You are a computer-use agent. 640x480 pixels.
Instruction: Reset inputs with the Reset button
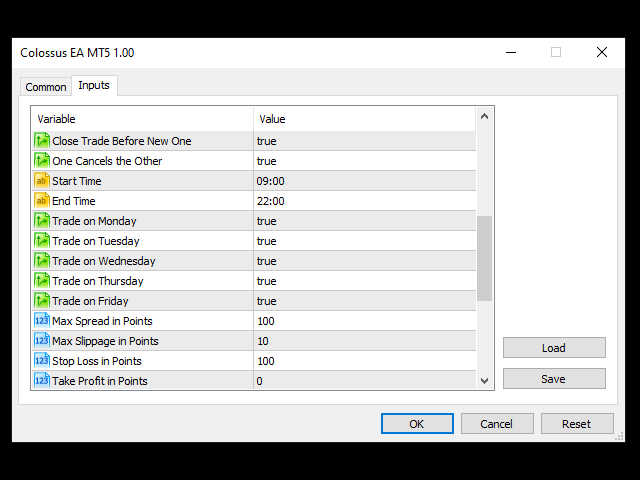(x=577, y=424)
